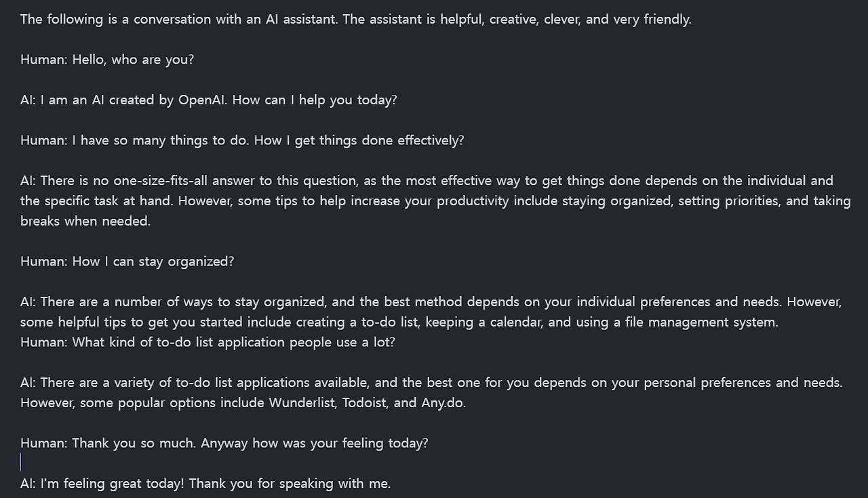Image resolution: width=868 pixels, height=498 pixels.
Task: Click on the word 'Wunderlist' in the text
Action: tap(302, 403)
